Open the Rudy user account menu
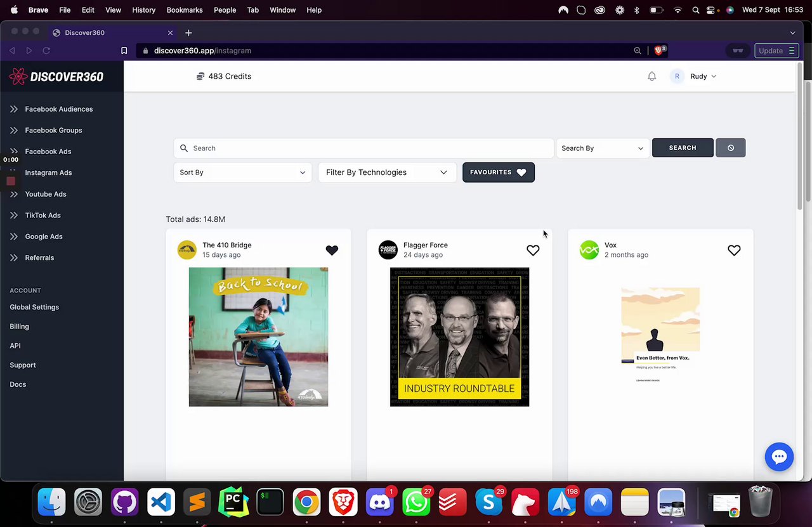The image size is (812, 527). coord(694,76)
